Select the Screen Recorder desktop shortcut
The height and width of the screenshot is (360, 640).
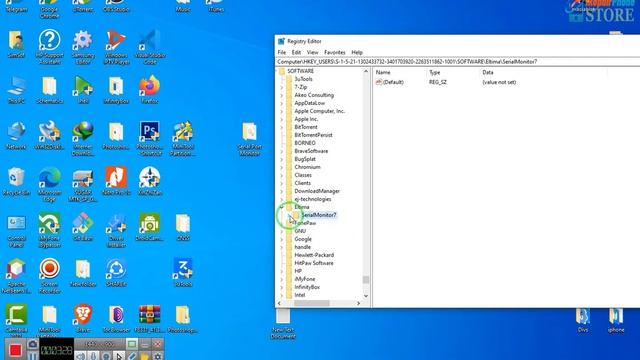pyautogui.click(x=49, y=276)
